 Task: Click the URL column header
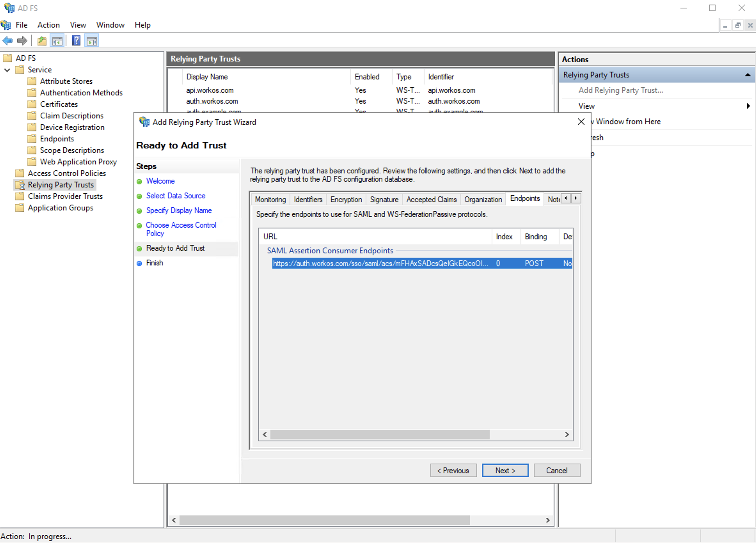375,237
